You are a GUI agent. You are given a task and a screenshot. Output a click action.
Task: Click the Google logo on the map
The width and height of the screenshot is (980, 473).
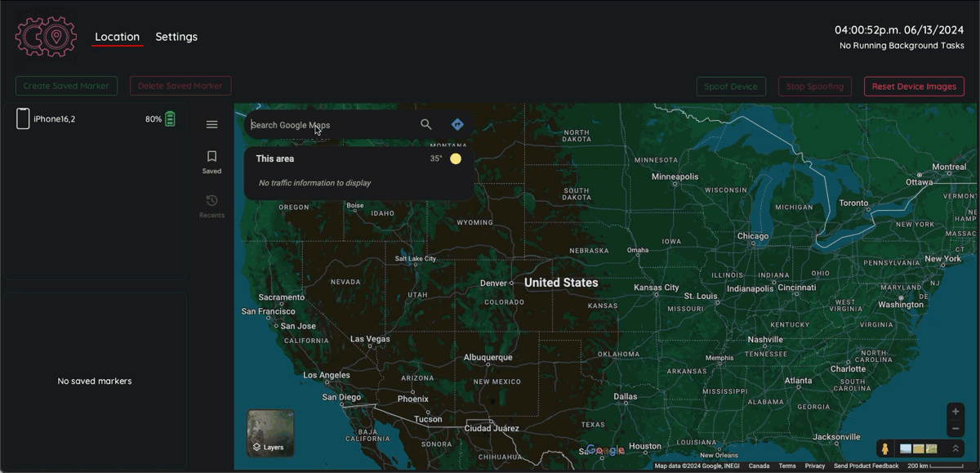coord(605,450)
